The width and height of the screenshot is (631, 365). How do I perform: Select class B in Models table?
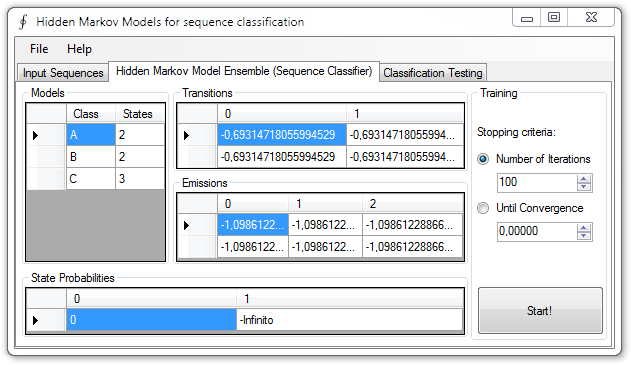click(x=91, y=157)
